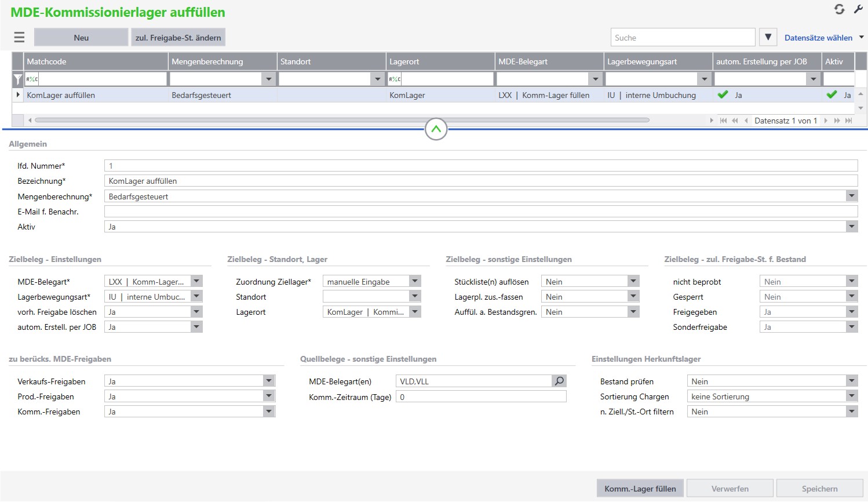Collapse the table with the green chevron circle
This screenshot has height=502, width=868.
[436, 129]
